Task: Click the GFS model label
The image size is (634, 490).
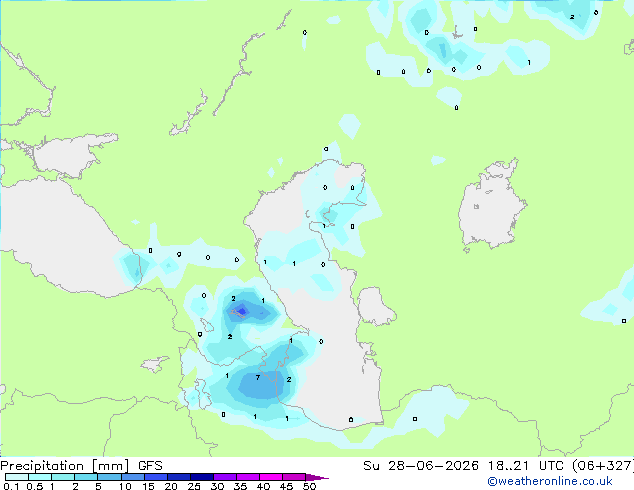Action: pos(150,466)
